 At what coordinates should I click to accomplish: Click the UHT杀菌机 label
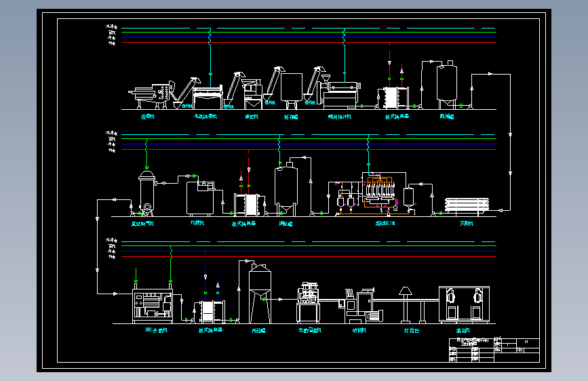click(x=157, y=330)
